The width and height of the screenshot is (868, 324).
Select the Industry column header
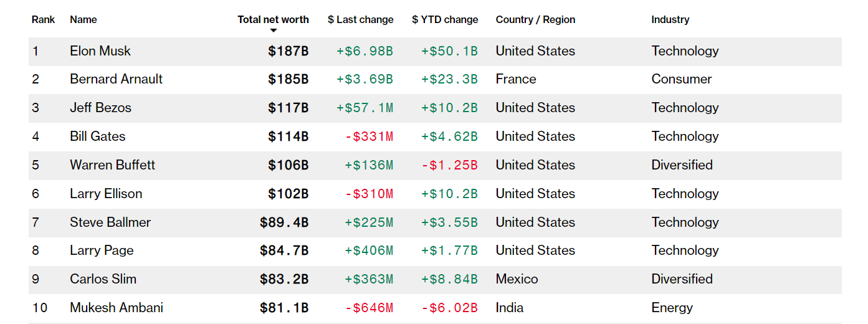pyautogui.click(x=670, y=19)
